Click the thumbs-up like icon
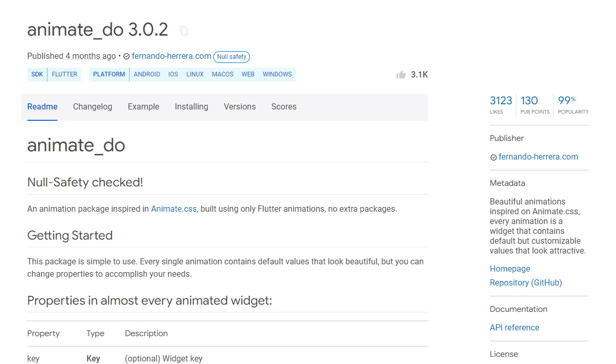Screen dimensions: 616x364 (x=401, y=74)
